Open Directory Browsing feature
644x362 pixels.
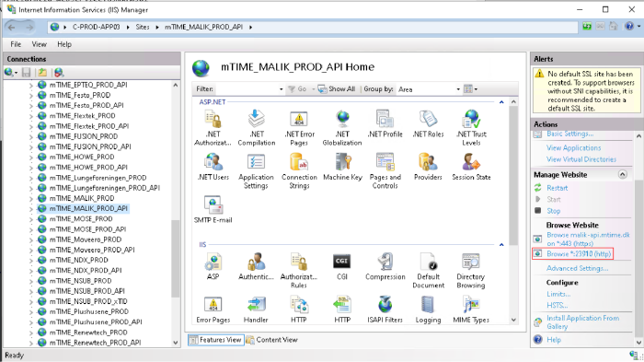(x=471, y=271)
